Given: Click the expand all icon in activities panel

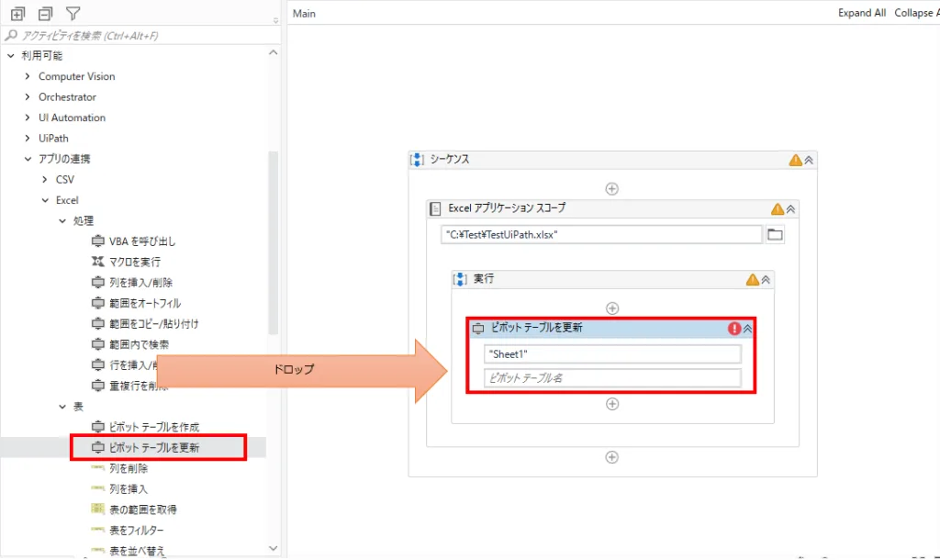Looking at the screenshot, I should (x=17, y=14).
